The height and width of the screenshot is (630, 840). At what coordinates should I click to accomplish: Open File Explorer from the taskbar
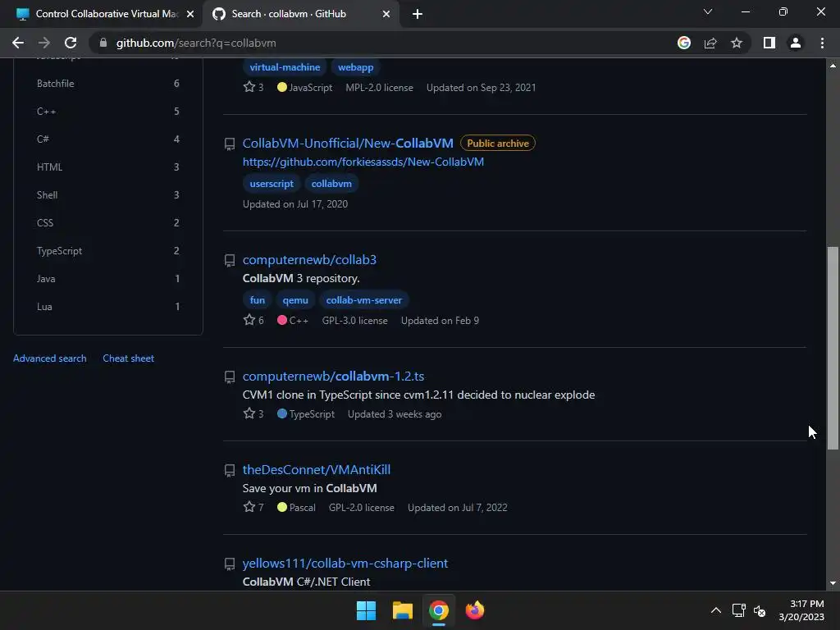[402, 610]
